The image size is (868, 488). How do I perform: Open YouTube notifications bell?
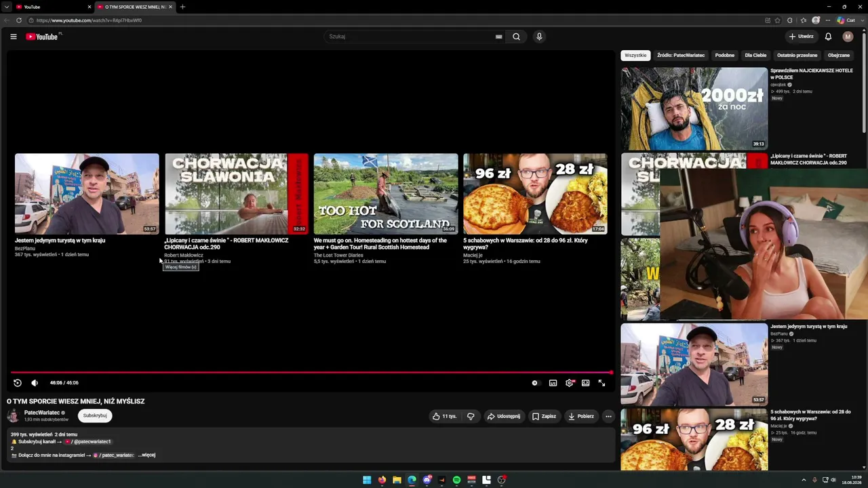tap(828, 37)
